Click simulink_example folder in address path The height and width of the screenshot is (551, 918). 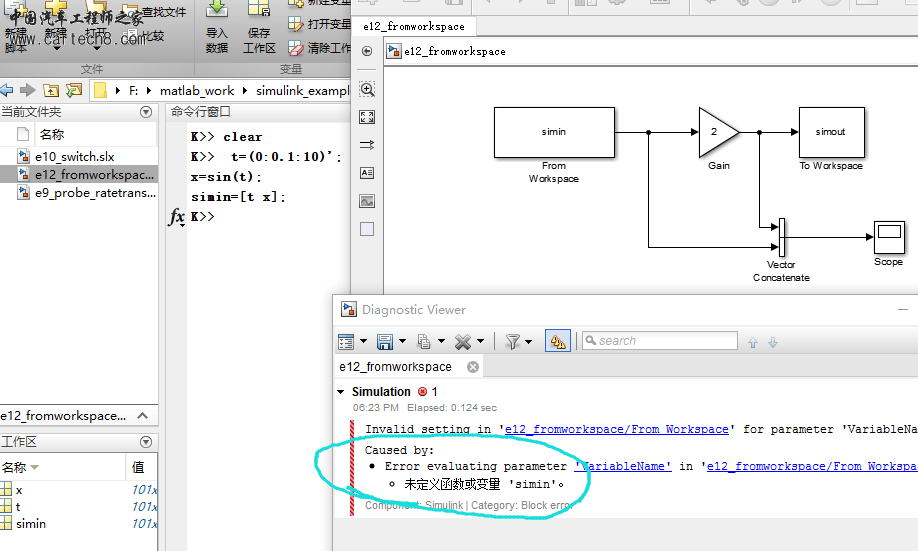302,91
